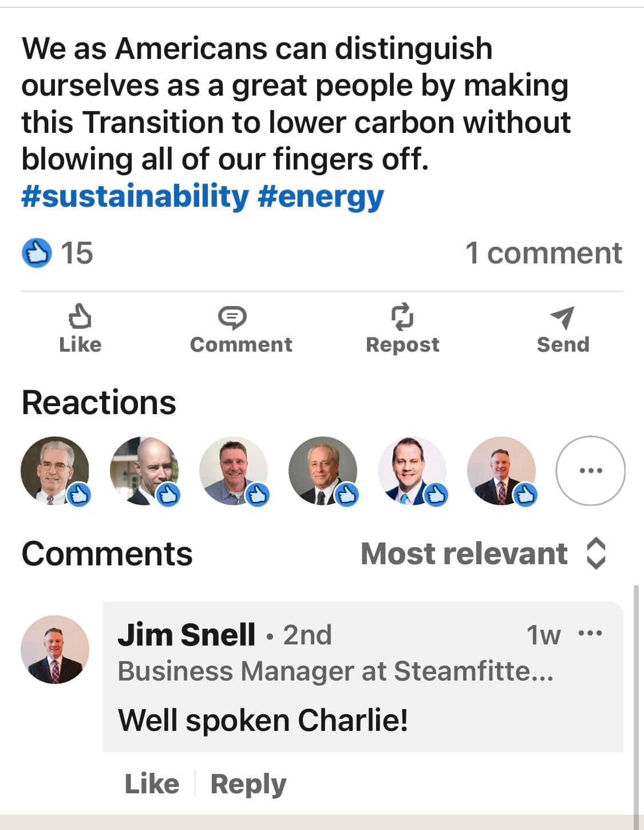Open the #sustainability hashtag

click(135, 196)
